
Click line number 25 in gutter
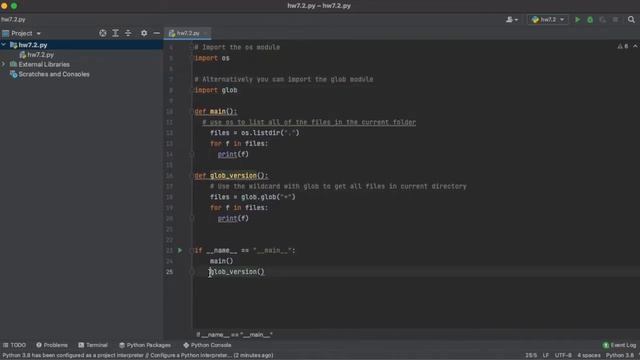[x=169, y=272]
